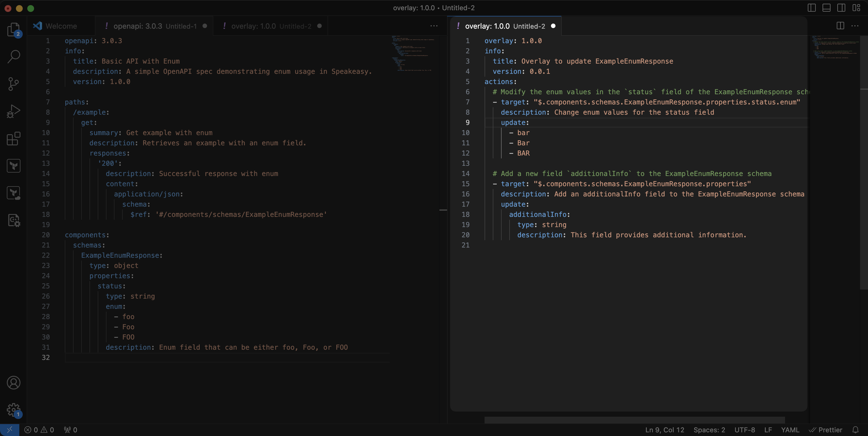868x436 pixels.
Task: Toggle the secondary side bar
Action: 841,8
